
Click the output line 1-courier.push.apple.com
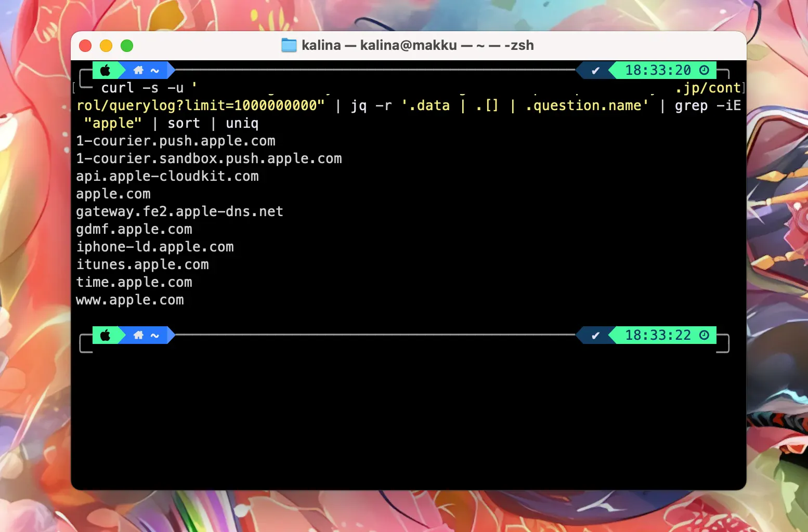pyautogui.click(x=176, y=141)
